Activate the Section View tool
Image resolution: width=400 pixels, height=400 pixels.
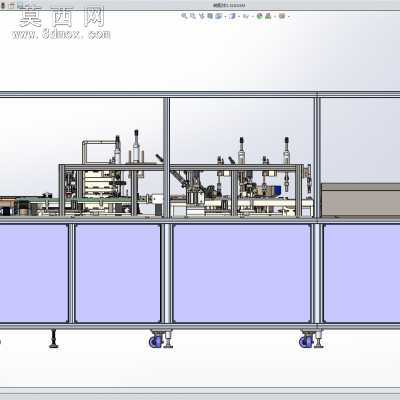[210, 16]
